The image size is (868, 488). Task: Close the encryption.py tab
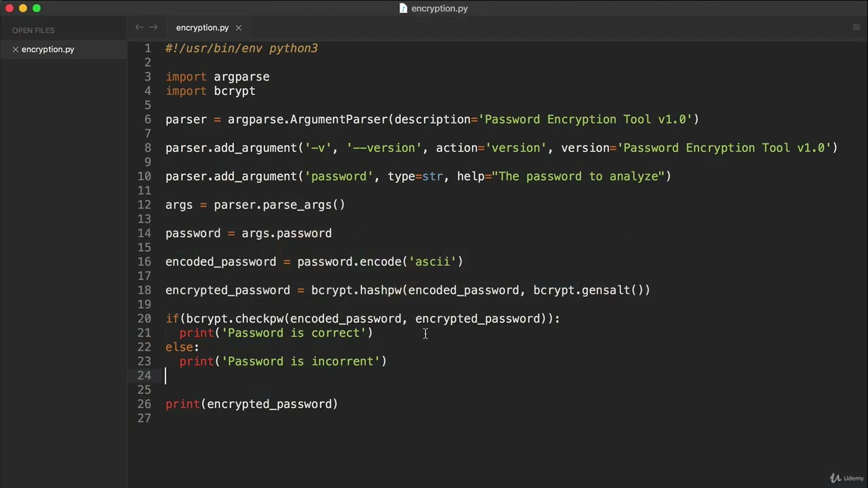point(239,28)
